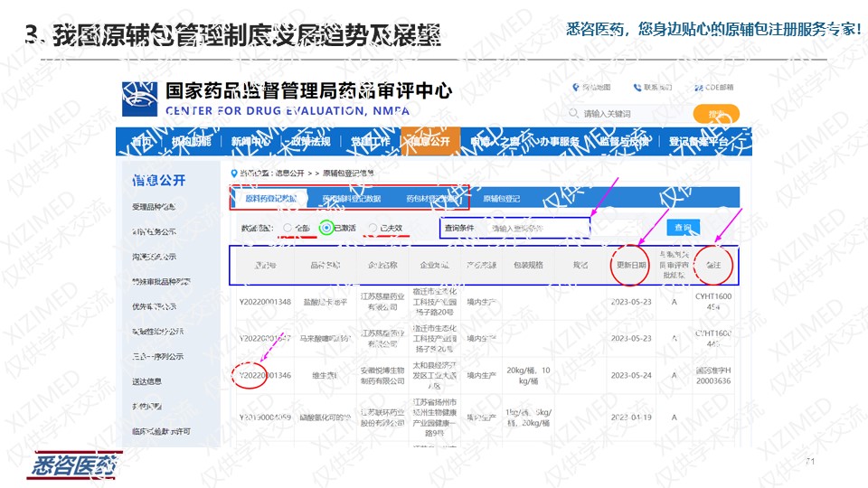Image resolution: width=868 pixels, height=488 pixels.
Task: Switch to the 原料药登记数据 tab
Action: 269,199
